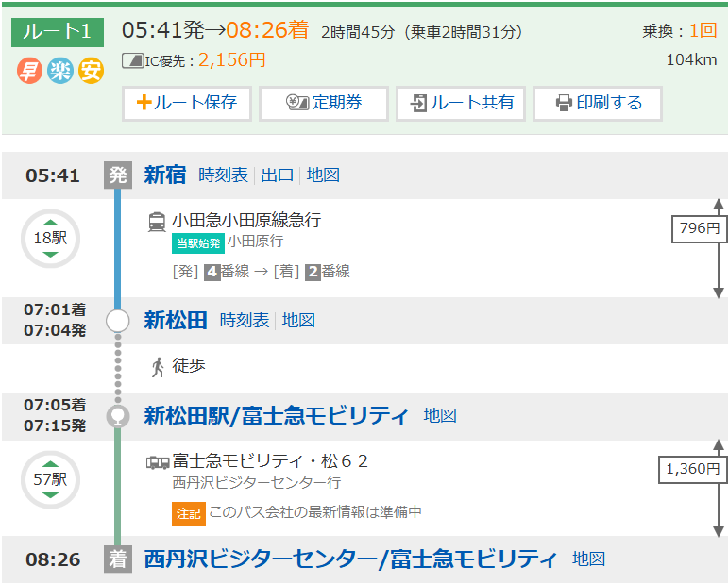Expand the 18駅 stop list
The height and width of the screenshot is (584, 728).
pos(51,239)
